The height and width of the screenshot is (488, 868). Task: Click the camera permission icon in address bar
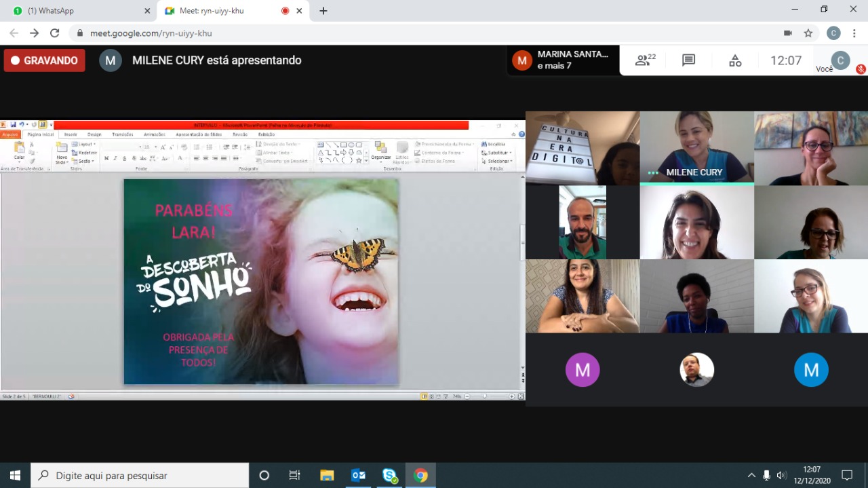click(787, 33)
